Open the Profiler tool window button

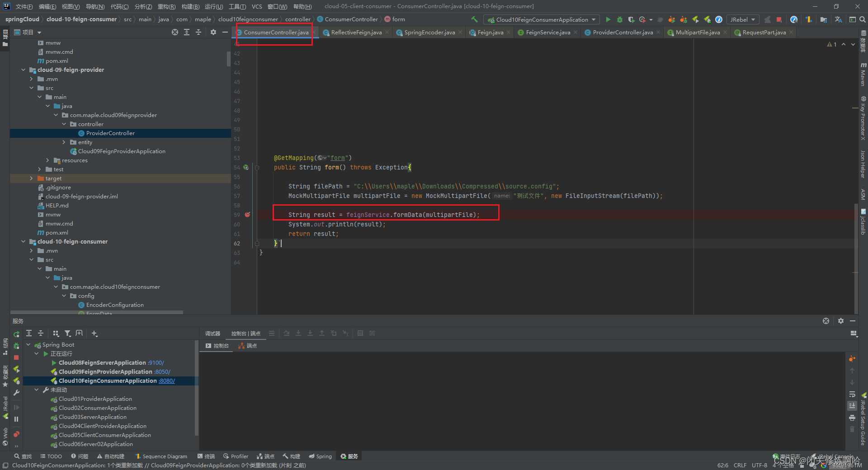[236, 456]
